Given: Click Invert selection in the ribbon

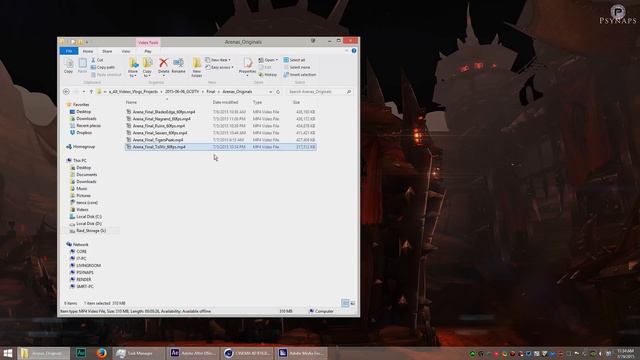Looking at the screenshot, I should tap(300, 75).
